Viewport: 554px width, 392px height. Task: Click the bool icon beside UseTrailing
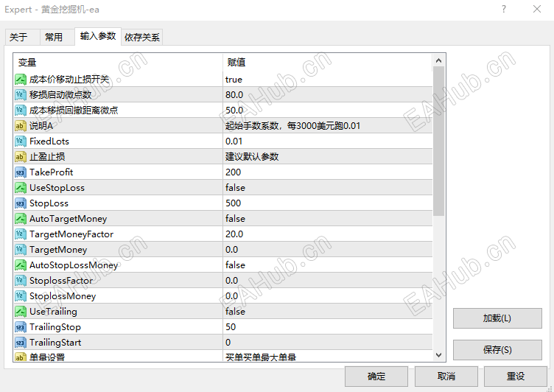(x=21, y=312)
